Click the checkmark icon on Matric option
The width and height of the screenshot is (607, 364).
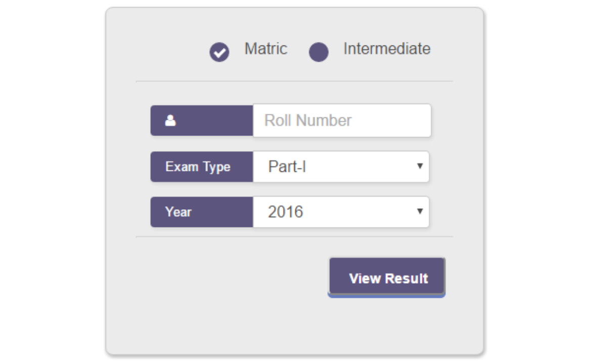click(x=219, y=51)
